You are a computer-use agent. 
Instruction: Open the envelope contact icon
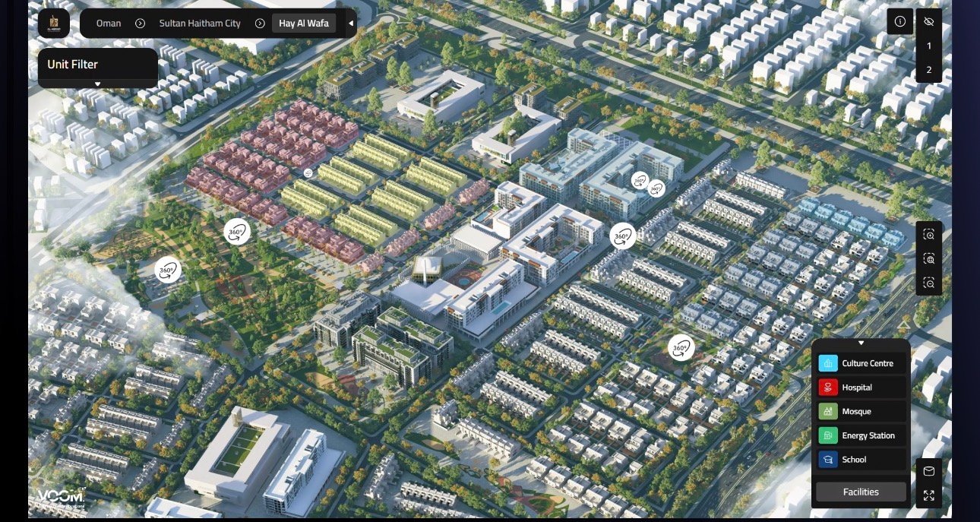click(929, 471)
